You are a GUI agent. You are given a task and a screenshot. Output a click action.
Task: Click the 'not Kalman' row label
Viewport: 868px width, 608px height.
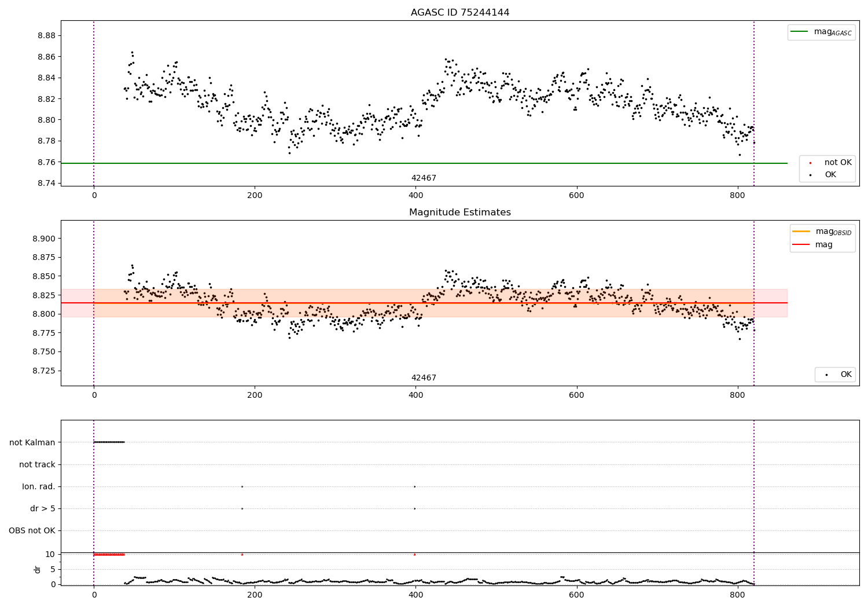tap(32, 442)
